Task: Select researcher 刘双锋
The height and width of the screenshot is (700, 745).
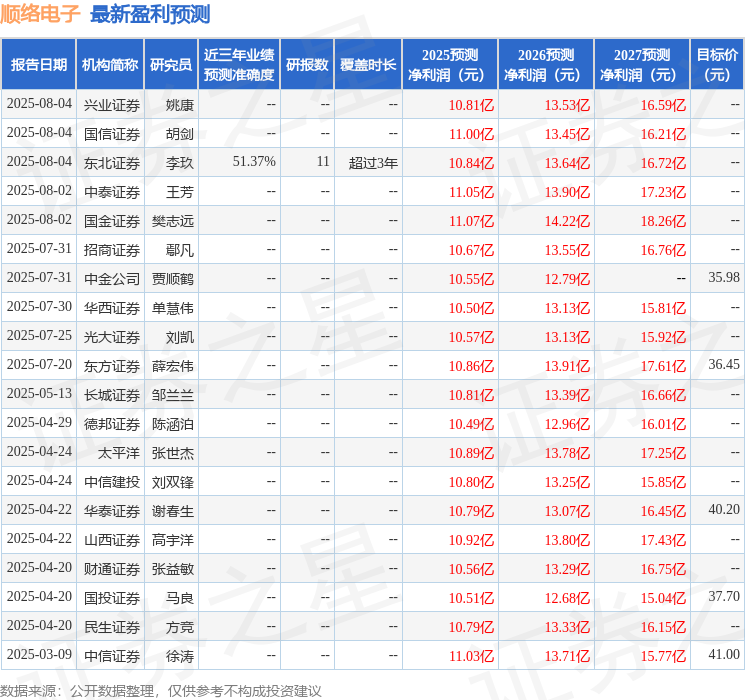Action: (172, 482)
